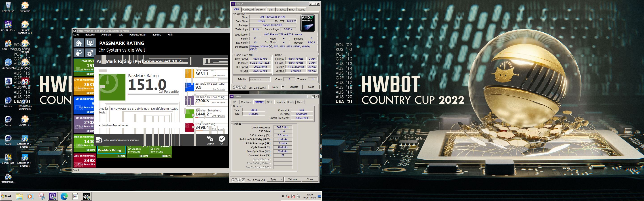Open the 3DMark 11 desktop shortcut
The image size is (644, 201).
point(25,121)
